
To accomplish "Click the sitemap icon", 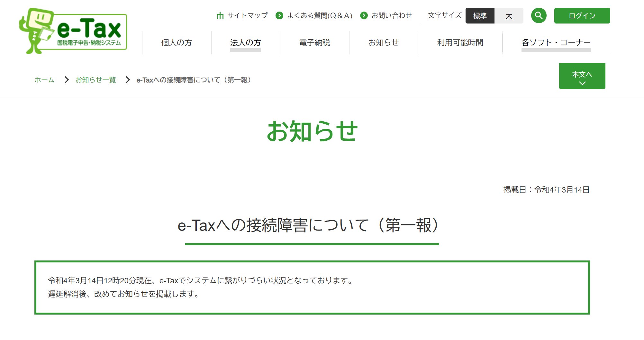I will click(x=220, y=15).
